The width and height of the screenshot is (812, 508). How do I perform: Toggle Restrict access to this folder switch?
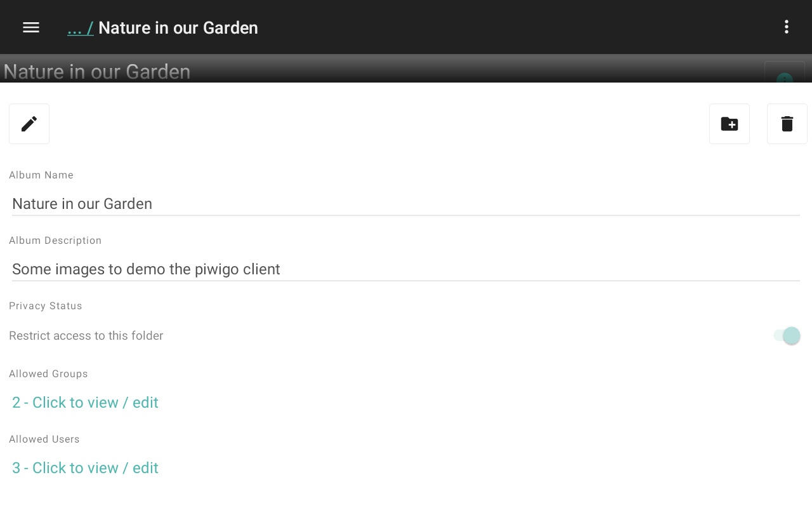pos(787,336)
